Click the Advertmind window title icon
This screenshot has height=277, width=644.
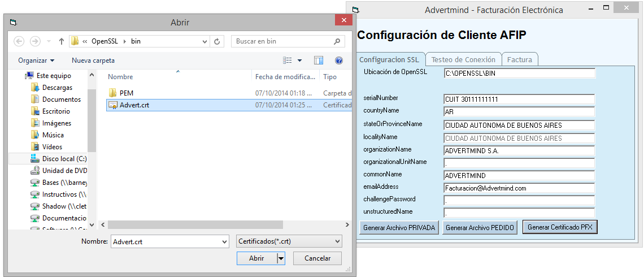click(356, 10)
